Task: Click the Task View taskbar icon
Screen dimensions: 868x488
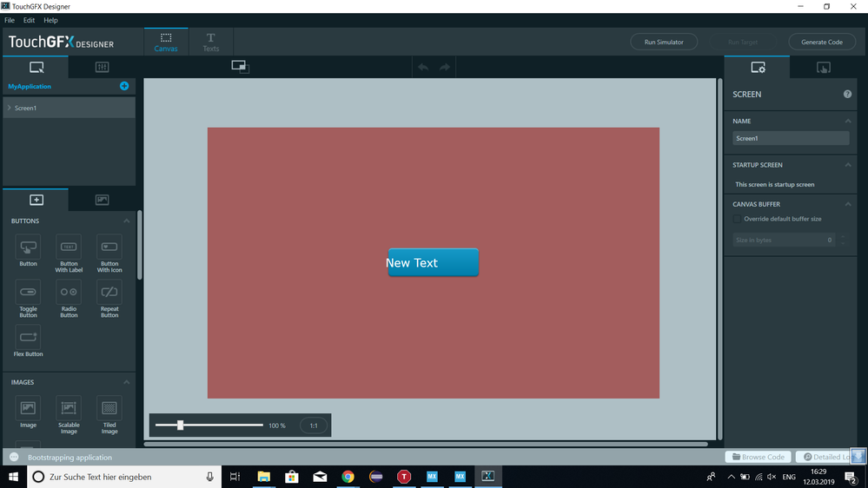Action: pyautogui.click(x=235, y=477)
